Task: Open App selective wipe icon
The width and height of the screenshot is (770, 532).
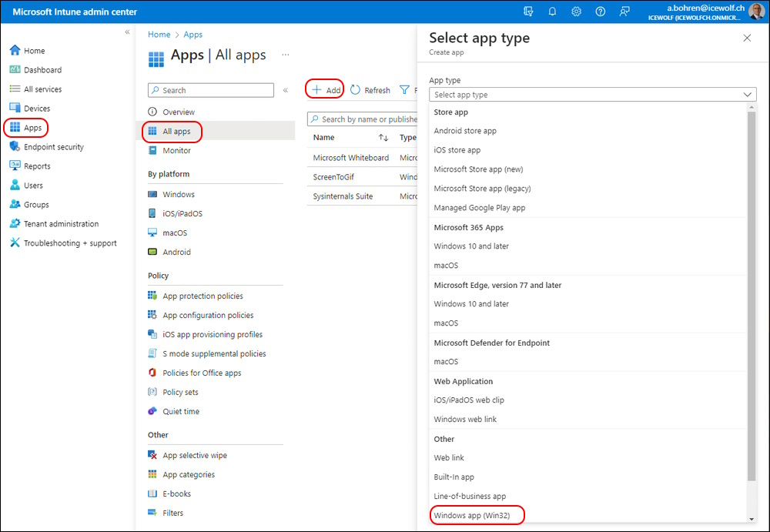Action: 152,455
